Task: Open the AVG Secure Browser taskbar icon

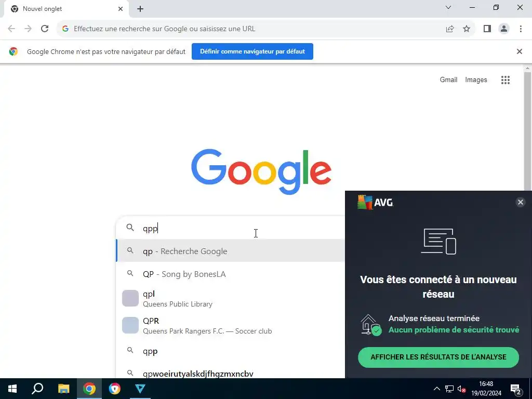Action: (x=115, y=389)
